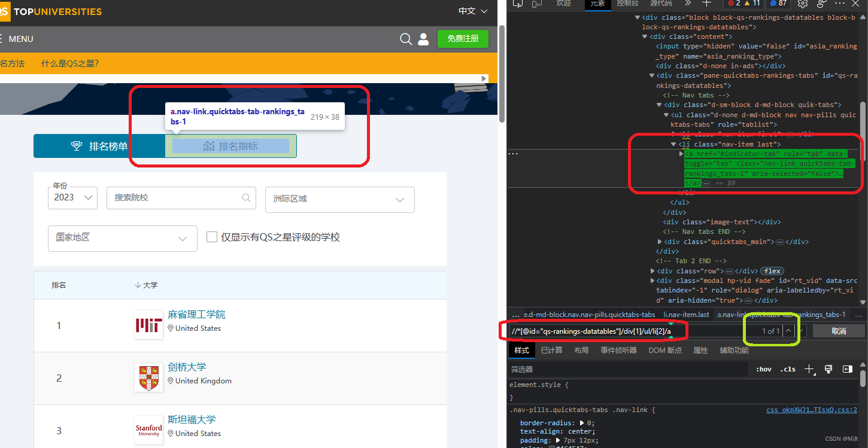Click the 免费注册 button

point(463,38)
